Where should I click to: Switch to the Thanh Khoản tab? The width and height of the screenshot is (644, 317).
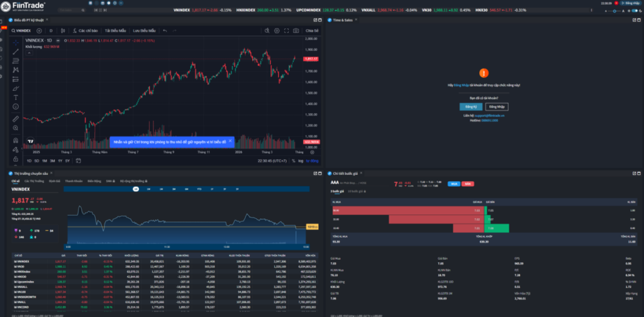[73, 181]
